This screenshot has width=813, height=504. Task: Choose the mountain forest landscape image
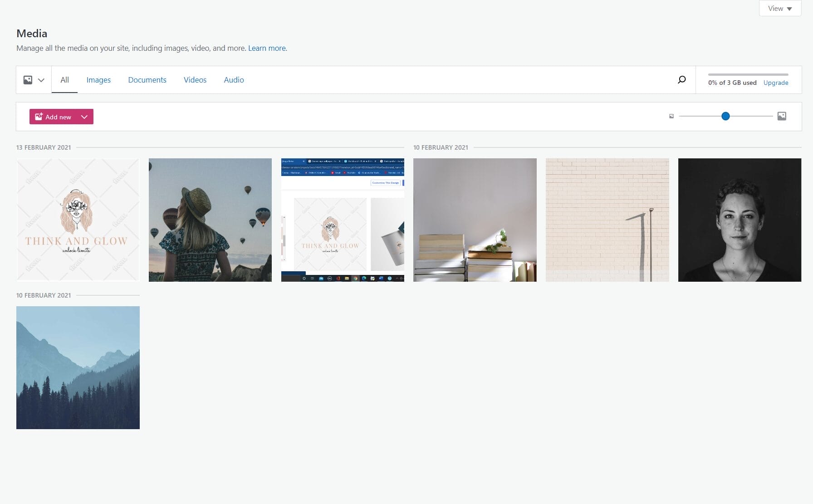78,367
